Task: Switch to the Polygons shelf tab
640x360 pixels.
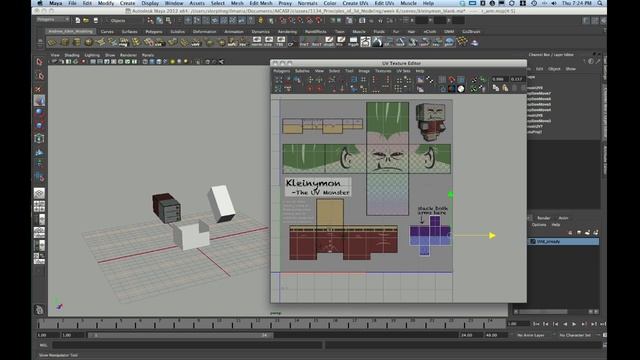Action: [x=154, y=31]
